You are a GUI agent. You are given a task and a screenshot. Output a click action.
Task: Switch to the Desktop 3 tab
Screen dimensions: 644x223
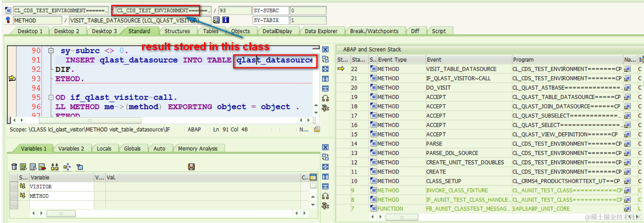[x=104, y=31]
